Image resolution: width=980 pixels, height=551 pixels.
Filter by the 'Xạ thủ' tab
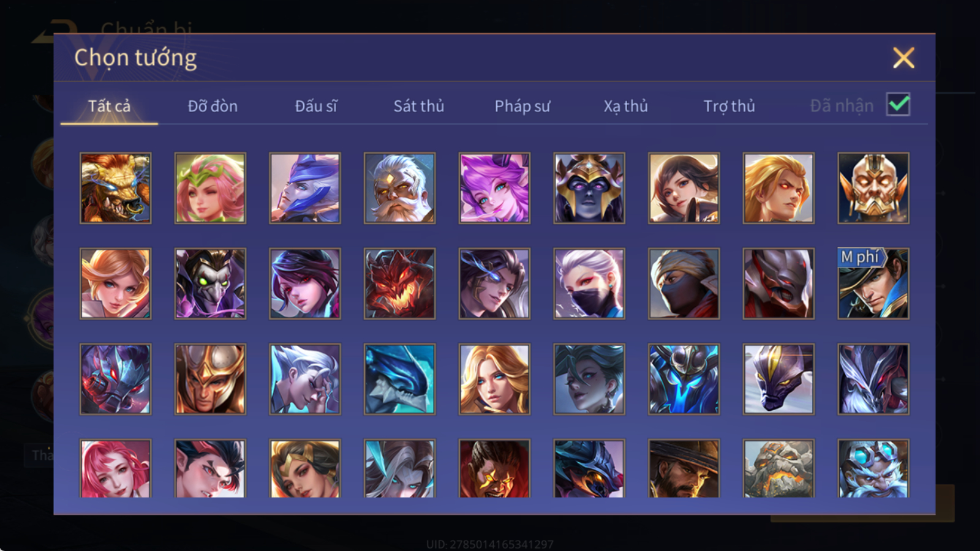pos(625,106)
